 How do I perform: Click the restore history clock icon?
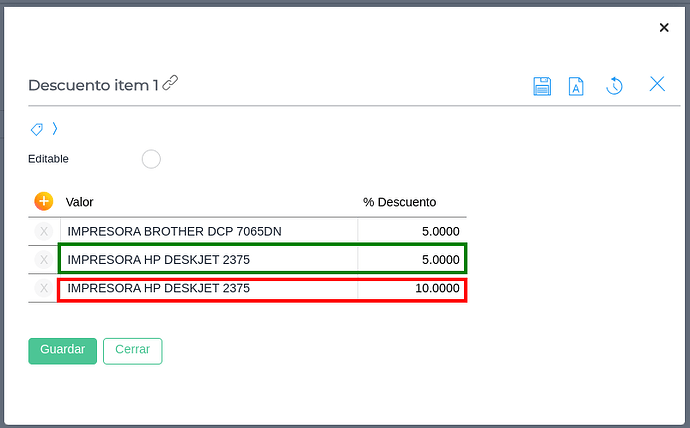click(615, 86)
